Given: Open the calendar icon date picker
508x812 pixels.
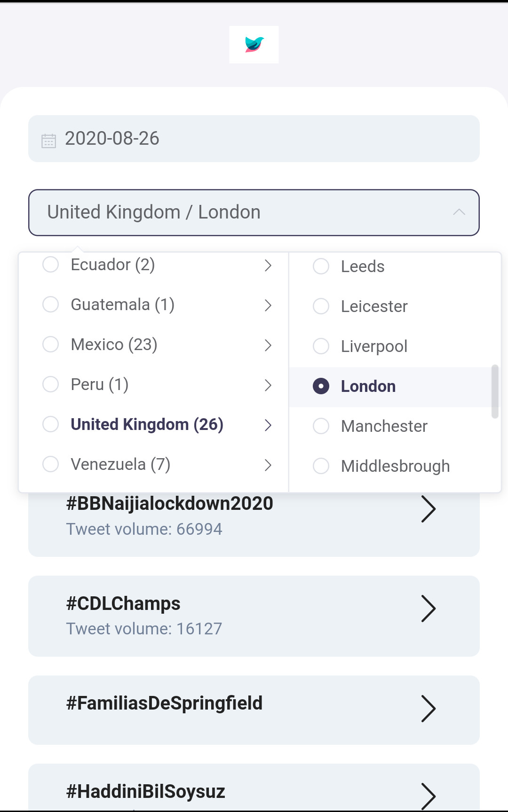Looking at the screenshot, I should [48, 141].
